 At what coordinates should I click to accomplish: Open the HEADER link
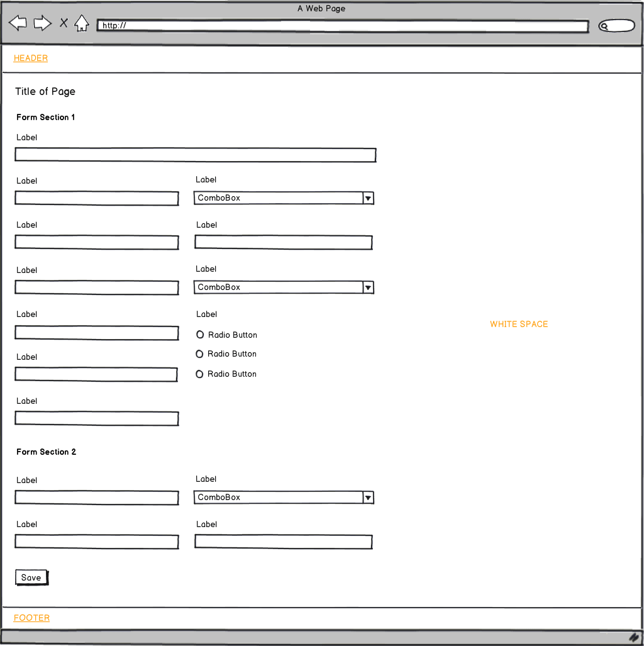pyautogui.click(x=31, y=58)
